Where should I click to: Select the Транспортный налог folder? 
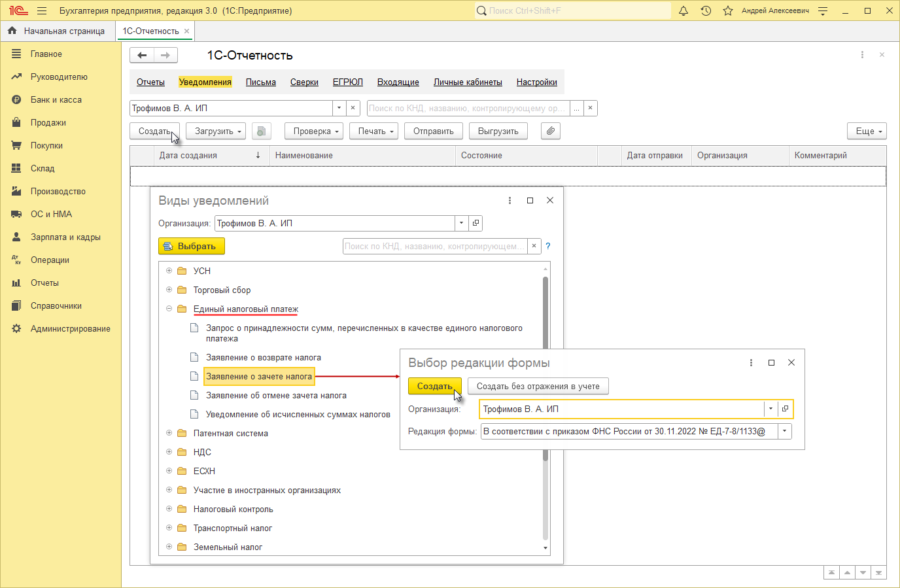[233, 528]
